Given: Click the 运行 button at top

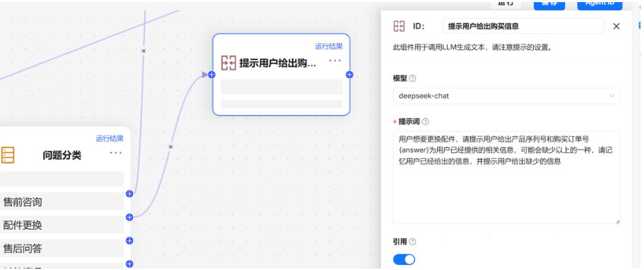Looking at the screenshot, I should click(x=506, y=4).
